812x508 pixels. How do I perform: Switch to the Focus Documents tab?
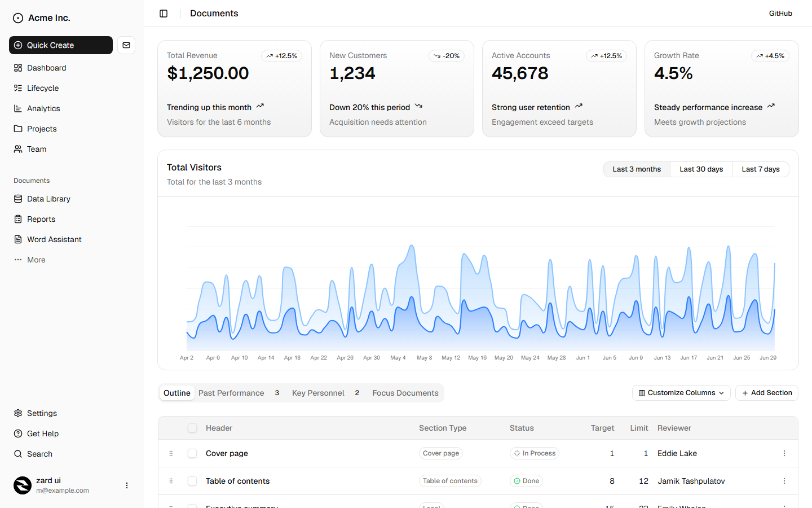tap(405, 393)
